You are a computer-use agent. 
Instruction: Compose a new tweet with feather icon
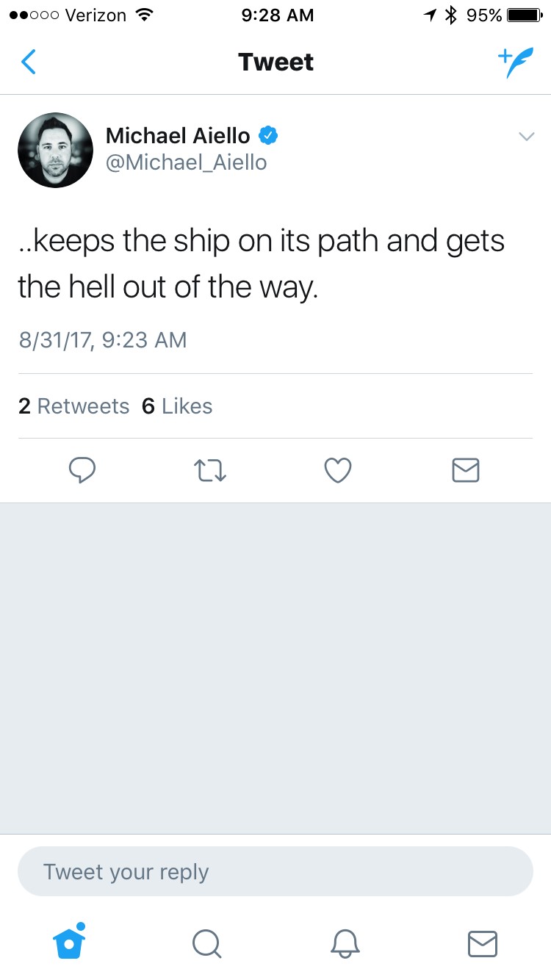pos(515,62)
